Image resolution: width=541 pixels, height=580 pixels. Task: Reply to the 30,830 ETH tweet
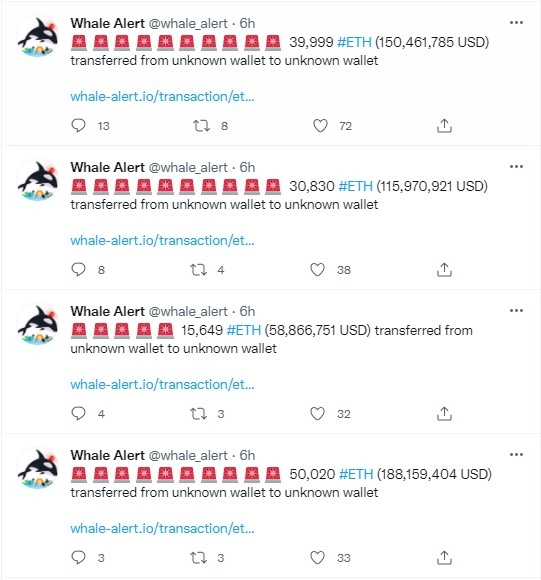tap(78, 270)
